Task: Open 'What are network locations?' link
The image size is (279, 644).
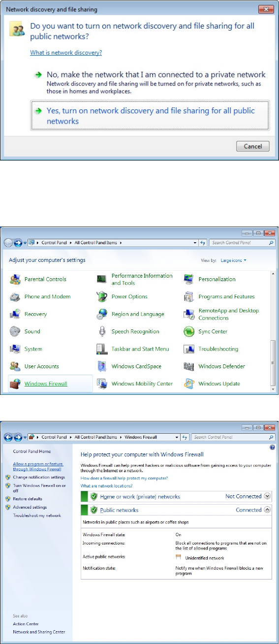Action: point(106,486)
